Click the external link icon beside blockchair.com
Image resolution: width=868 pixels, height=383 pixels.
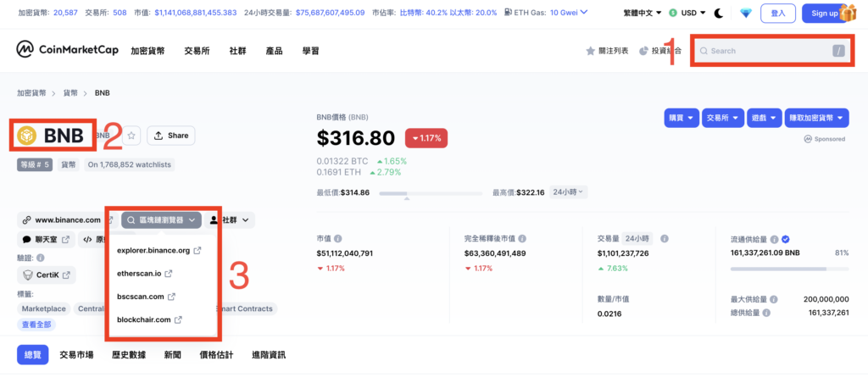[178, 320]
